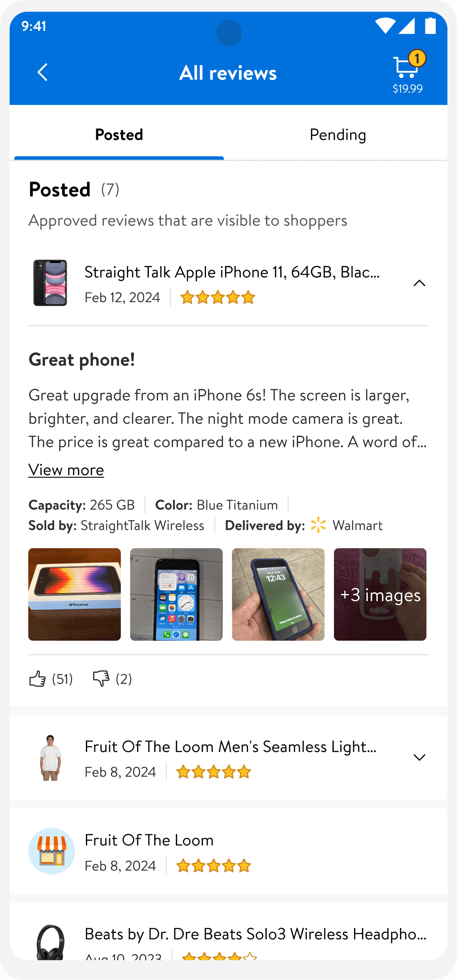Open Straight Talk Apple iPhone 11 title

pyautogui.click(x=232, y=272)
